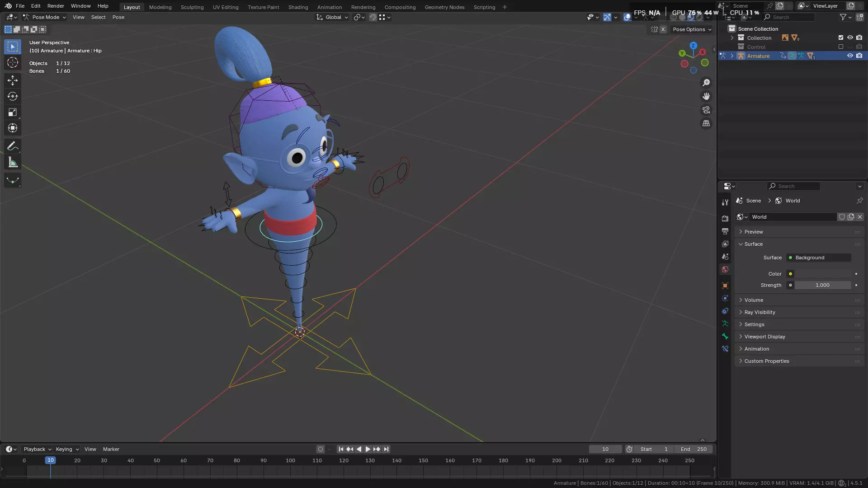The image size is (868, 488).
Task: Uncheck the Collection exclude checkbox
Action: (841, 38)
